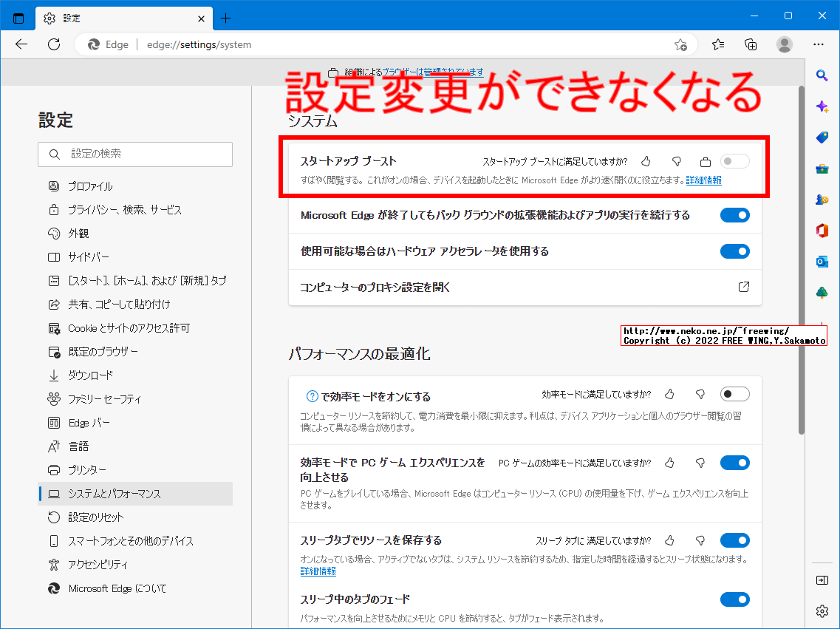Give thumbs up feedback for スタートアップ ブースト
The height and width of the screenshot is (629, 840).
(x=646, y=160)
